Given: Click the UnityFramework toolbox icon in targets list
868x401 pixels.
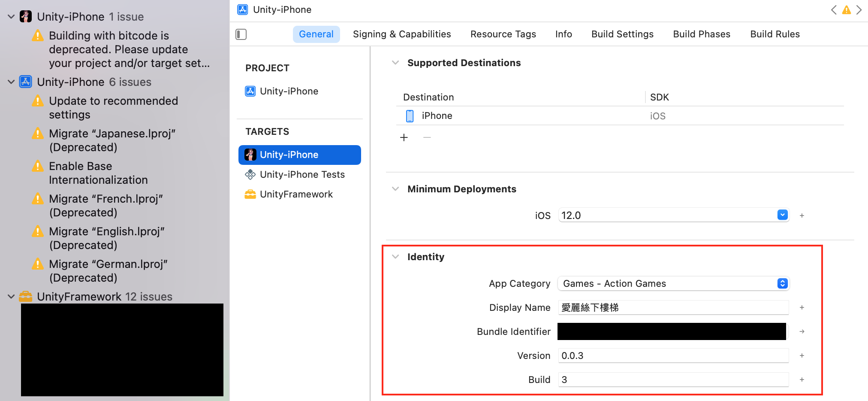Looking at the screenshot, I should (250, 194).
